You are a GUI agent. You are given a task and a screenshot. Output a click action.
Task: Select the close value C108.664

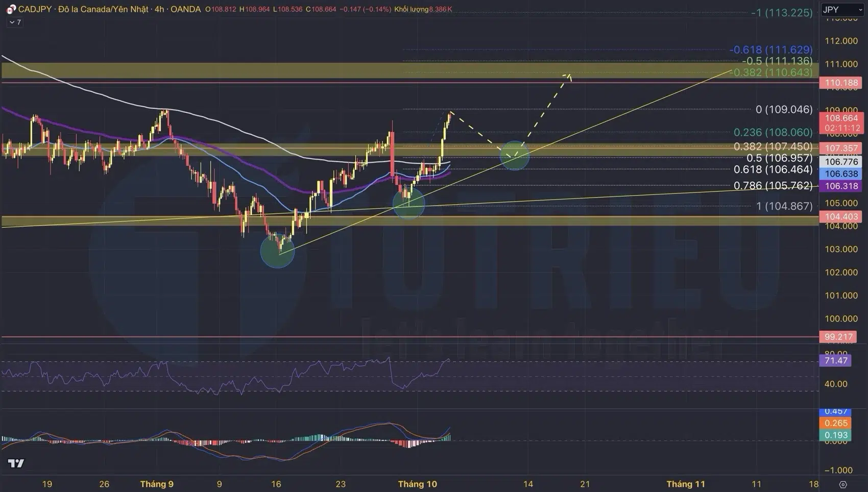(321, 9)
